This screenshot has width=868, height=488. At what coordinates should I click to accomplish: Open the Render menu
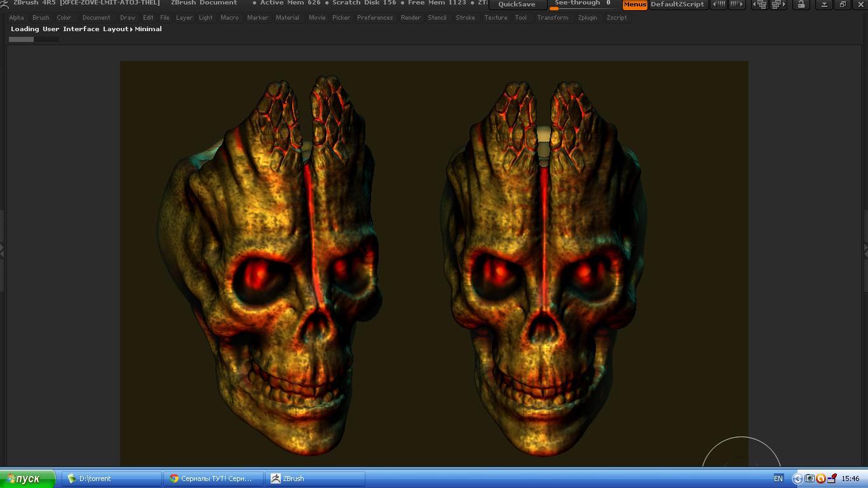tap(410, 18)
